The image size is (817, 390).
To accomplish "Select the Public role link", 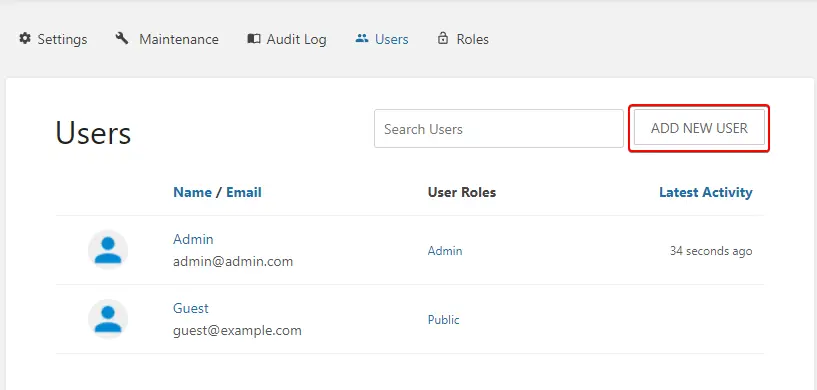I will [x=443, y=320].
